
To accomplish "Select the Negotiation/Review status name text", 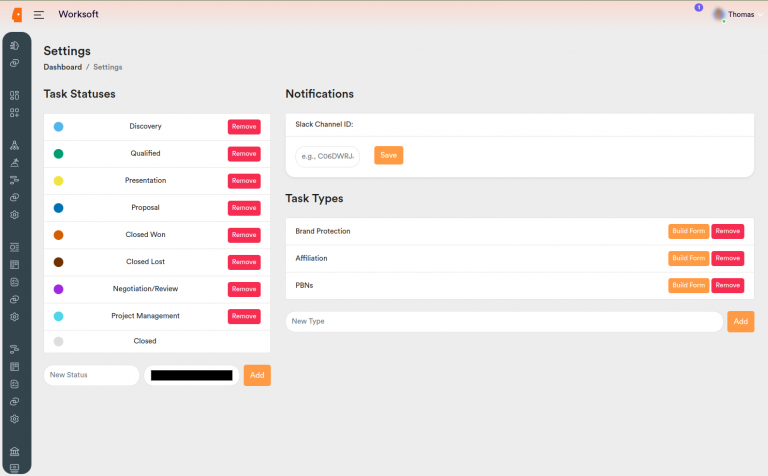I will coord(145,289).
